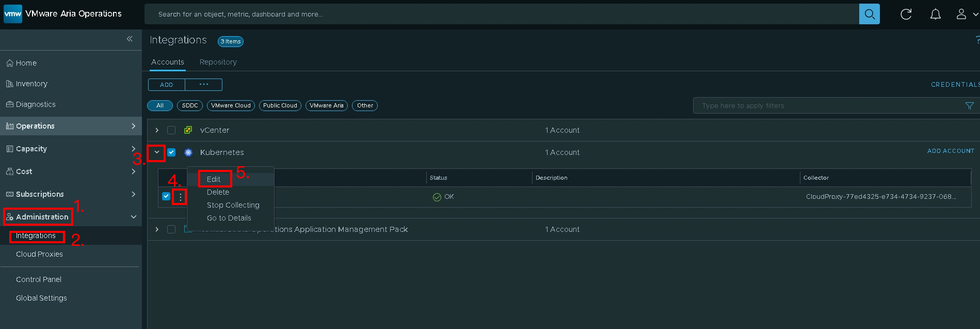980x329 pixels.
Task: Select the VMware Cloud filter pill
Action: point(231,105)
